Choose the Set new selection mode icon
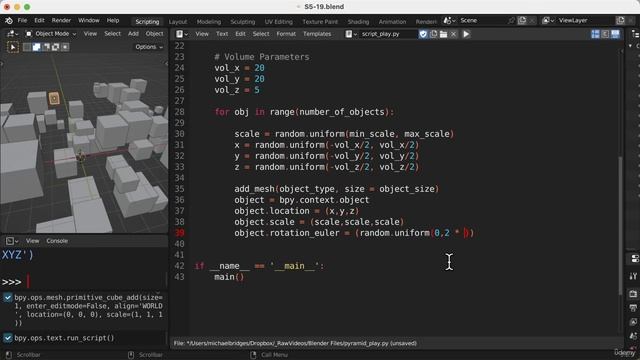This screenshot has width=640, height=360. [27, 47]
